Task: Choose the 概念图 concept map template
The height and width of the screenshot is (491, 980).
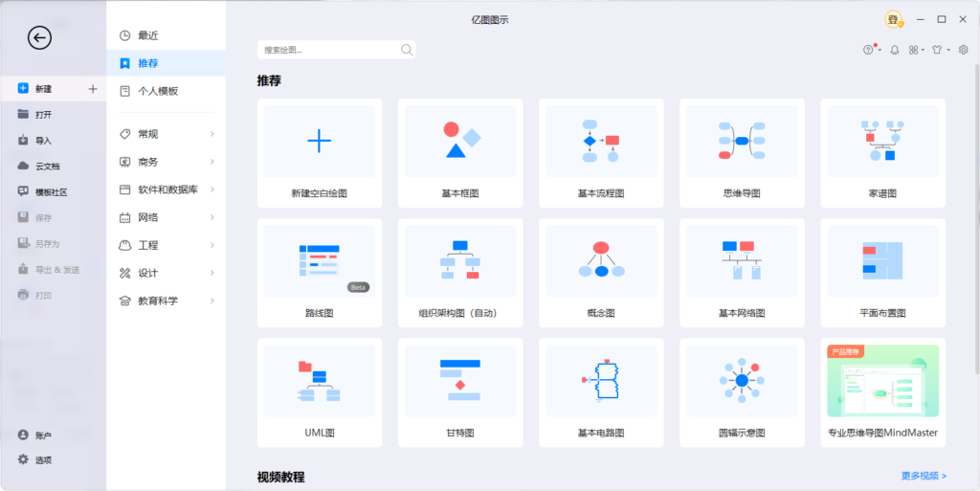Action: (601, 273)
